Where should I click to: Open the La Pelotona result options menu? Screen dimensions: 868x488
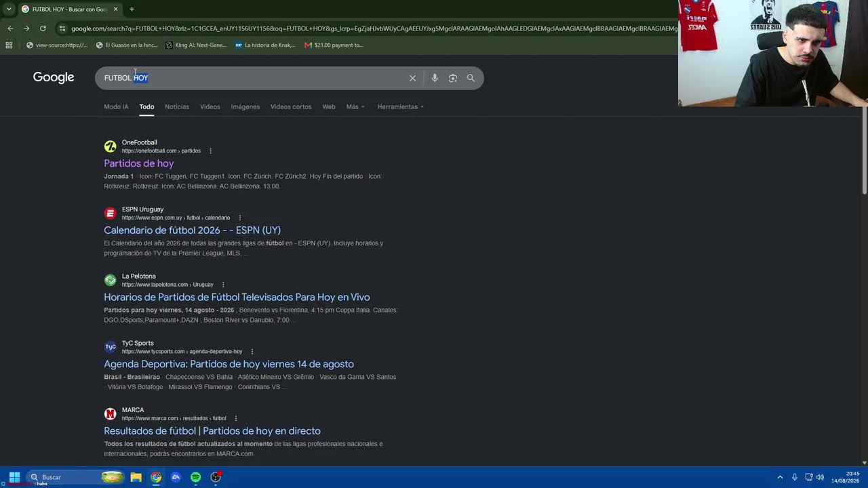[x=223, y=285]
